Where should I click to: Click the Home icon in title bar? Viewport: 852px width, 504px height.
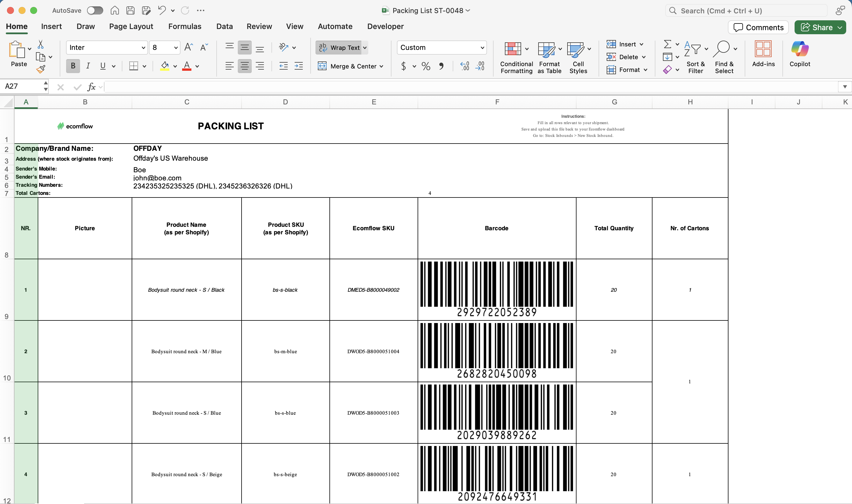(115, 10)
